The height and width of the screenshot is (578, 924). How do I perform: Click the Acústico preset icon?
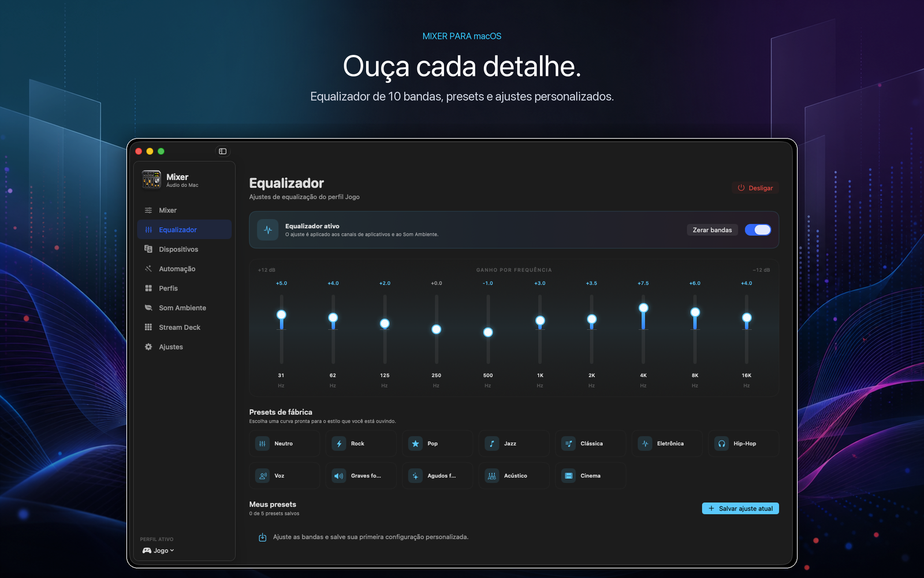click(x=492, y=476)
